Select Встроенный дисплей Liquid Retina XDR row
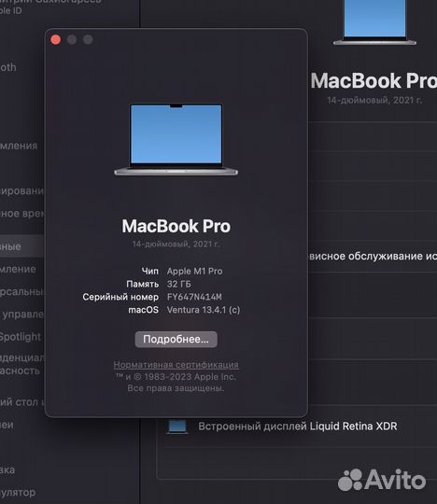 [x=298, y=427]
